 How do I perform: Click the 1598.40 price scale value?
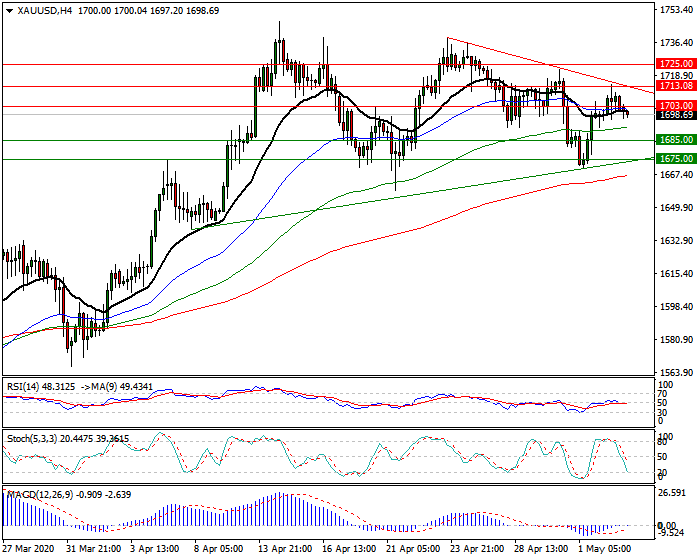tap(677, 307)
